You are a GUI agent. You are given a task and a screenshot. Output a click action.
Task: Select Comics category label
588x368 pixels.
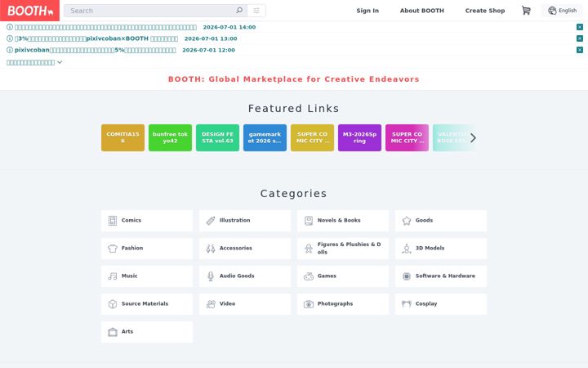point(131,221)
